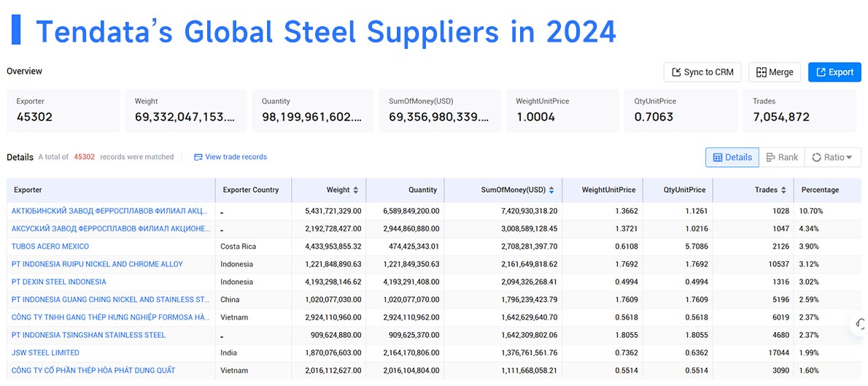Viewport: 868px width, 386px height.
Task: Click the WeightUnitPrice overview card 1.0004
Action: [562, 111]
